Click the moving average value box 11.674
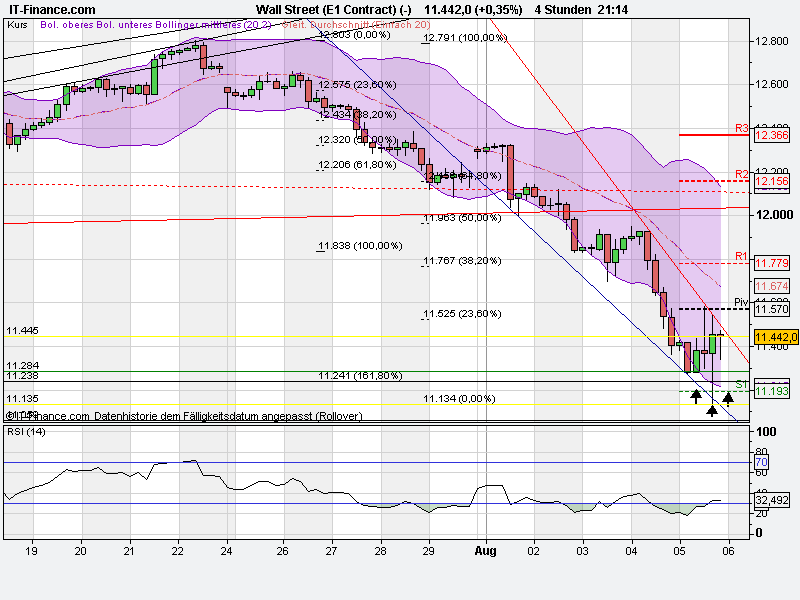Image resolution: width=800 pixels, height=600 pixels. pos(772,286)
